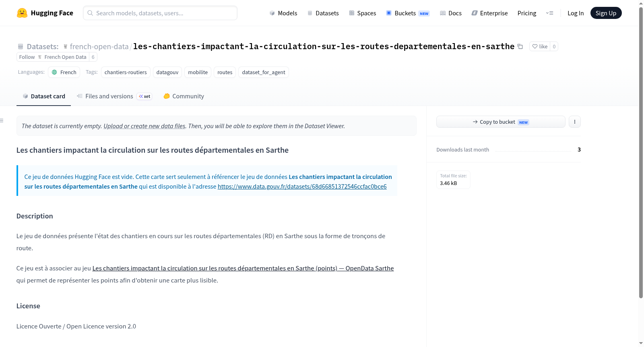Click the Sign Up button
This screenshot has height=347, width=644.
coord(606,13)
